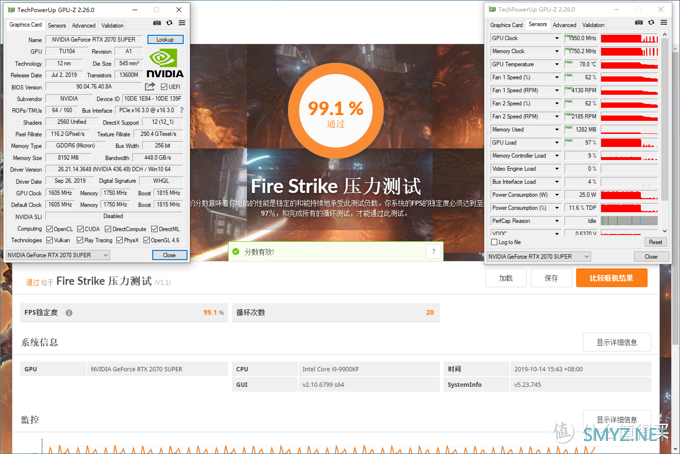Image resolution: width=680 pixels, height=454 pixels.
Task: Click Close button in Sensors window
Action: pyautogui.click(x=651, y=256)
